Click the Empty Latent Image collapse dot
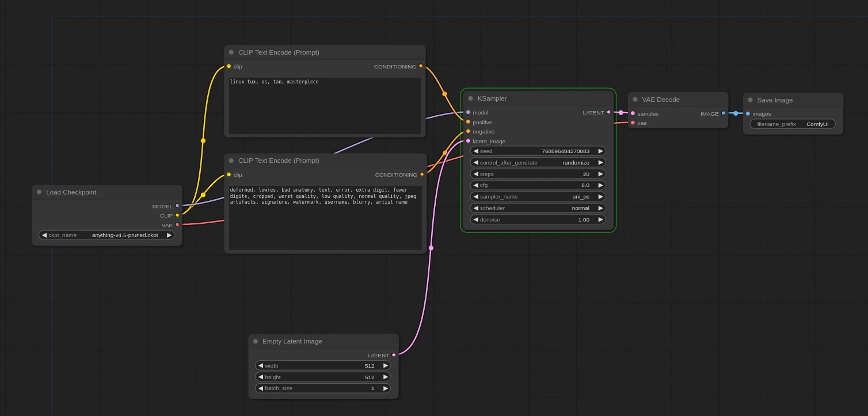This screenshot has width=868, height=416. click(256, 341)
